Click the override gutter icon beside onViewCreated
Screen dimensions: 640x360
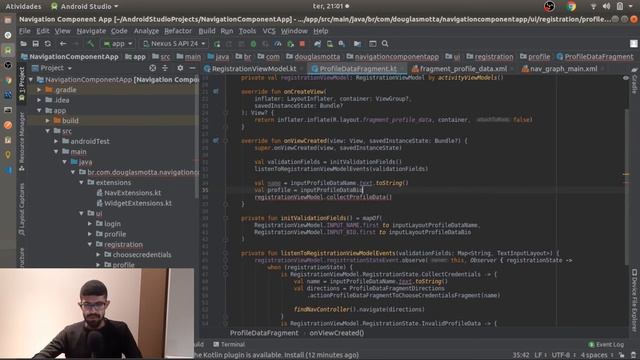tap(216, 140)
